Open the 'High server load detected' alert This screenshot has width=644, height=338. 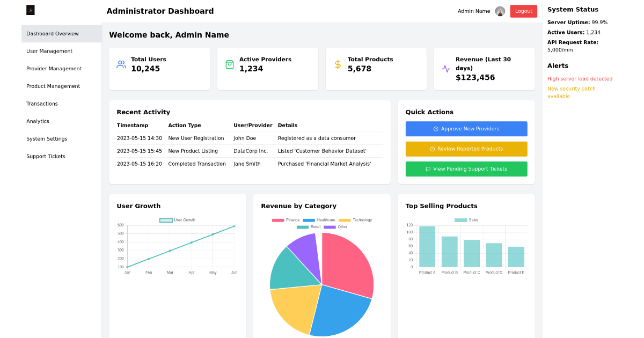point(580,78)
